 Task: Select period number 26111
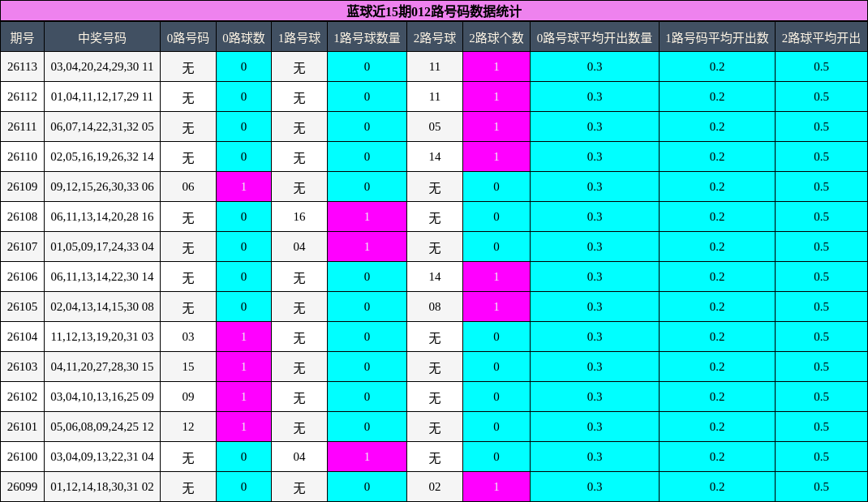(x=22, y=127)
